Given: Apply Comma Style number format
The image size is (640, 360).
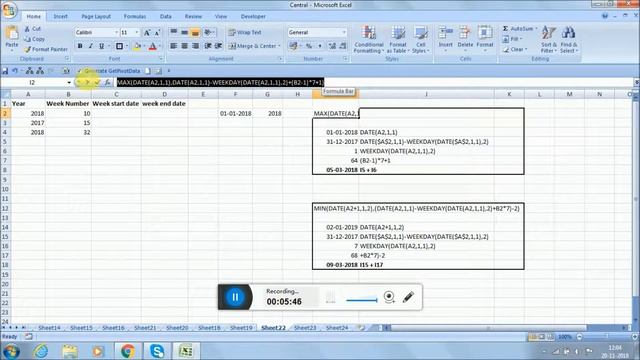Looking at the screenshot, I should pyautogui.click(x=320, y=46).
